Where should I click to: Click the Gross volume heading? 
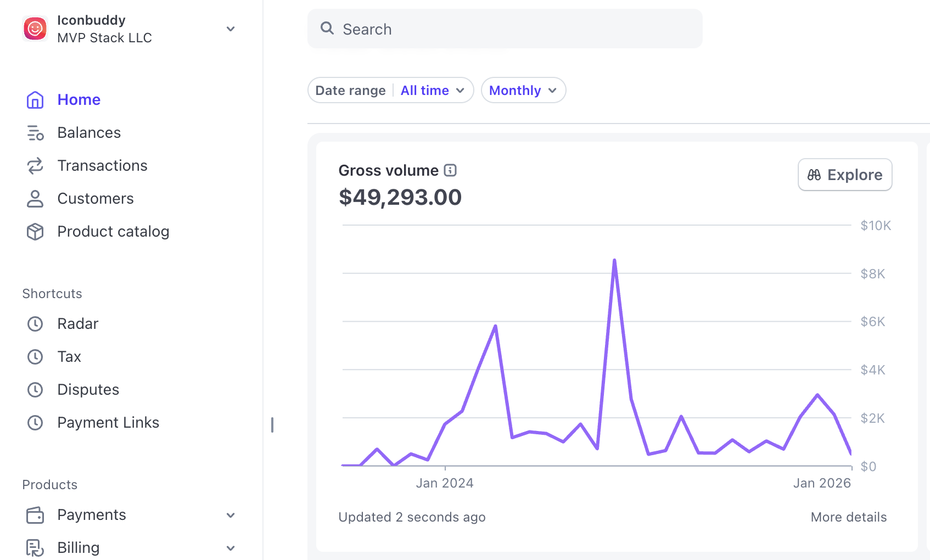click(389, 171)
